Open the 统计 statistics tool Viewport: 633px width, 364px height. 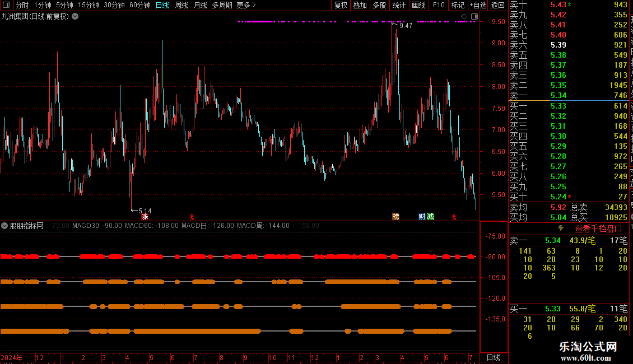(x=399, y=5)
